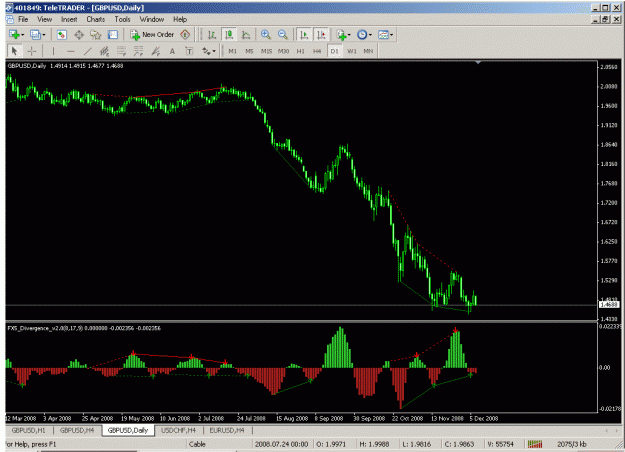
Task: Select the crosshair tool
Action: point(32,51)
